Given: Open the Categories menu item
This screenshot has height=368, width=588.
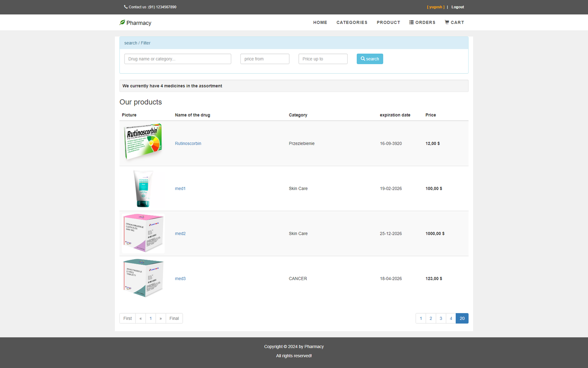Looking at the screenshot, I should [352, 22].
